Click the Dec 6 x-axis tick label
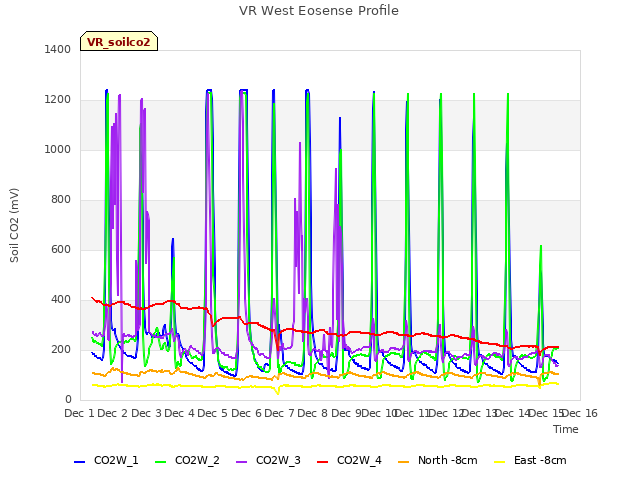The height and width of the screenshot is (480, 640). point(246,413)
